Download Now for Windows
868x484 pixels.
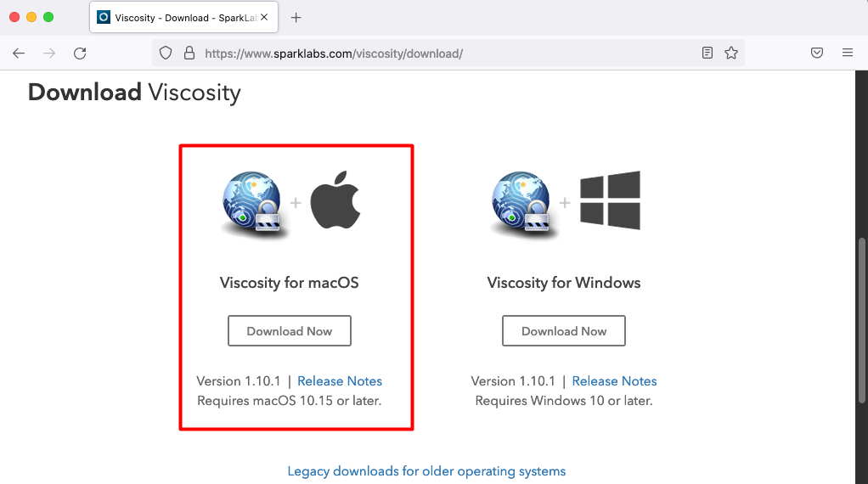(x=564, y=331)
